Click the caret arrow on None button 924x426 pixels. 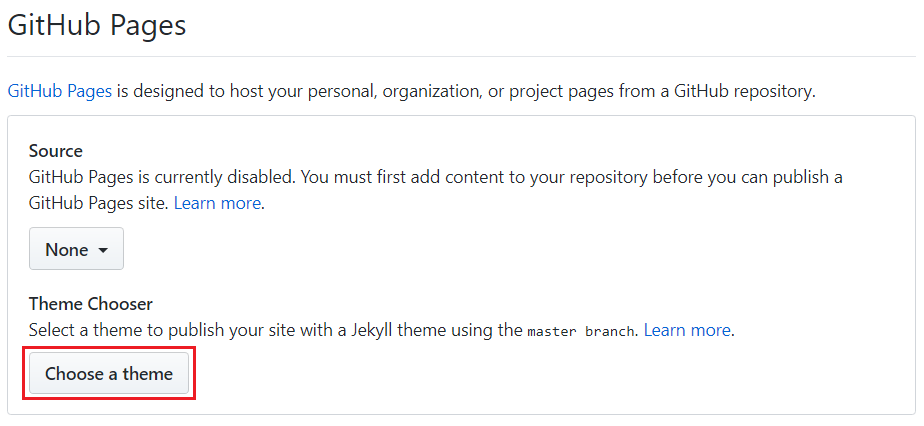[103, 250]
